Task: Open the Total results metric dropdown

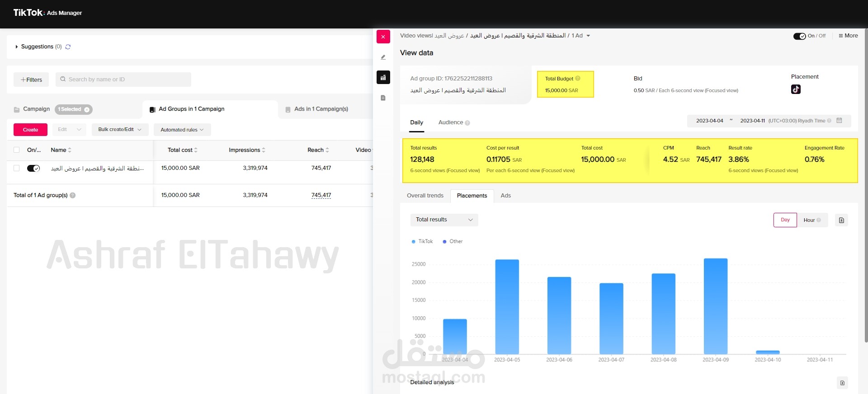Action: tap(444, 220)
